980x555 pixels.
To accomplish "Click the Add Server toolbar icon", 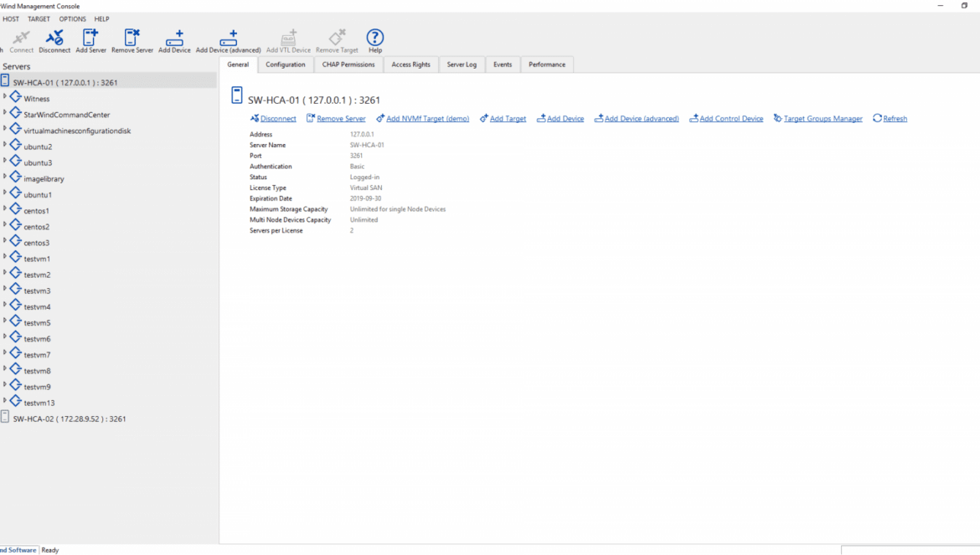I will 90,38.
